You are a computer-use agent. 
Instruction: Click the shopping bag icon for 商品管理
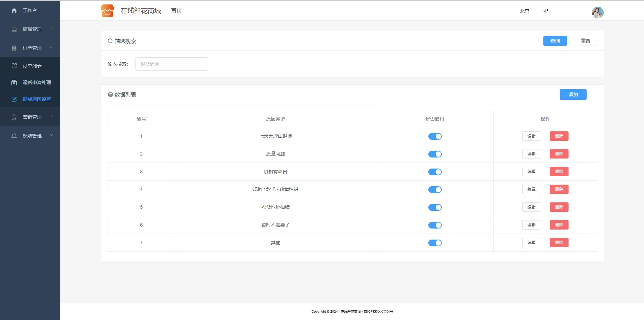(x=14, y=29)
